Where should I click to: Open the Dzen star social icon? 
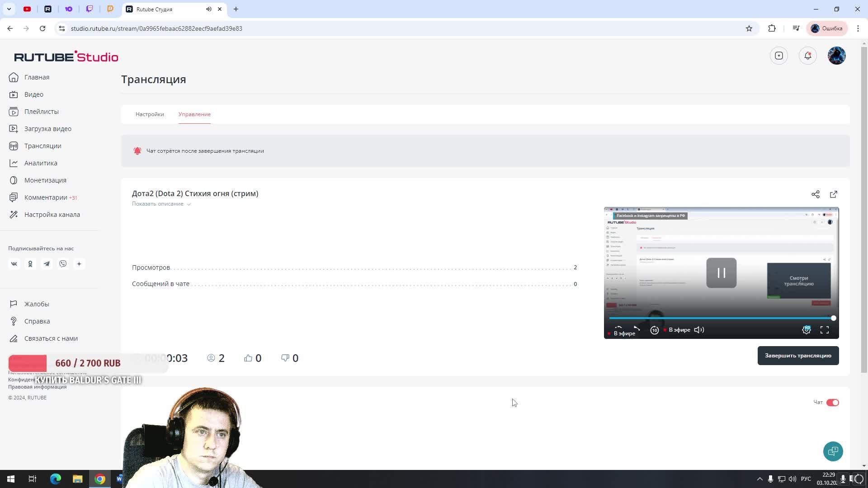pos(79,264)
